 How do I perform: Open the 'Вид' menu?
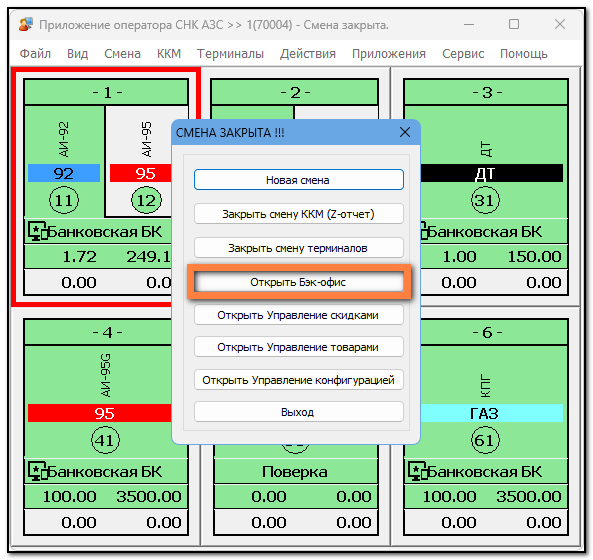tap(78, 54)
